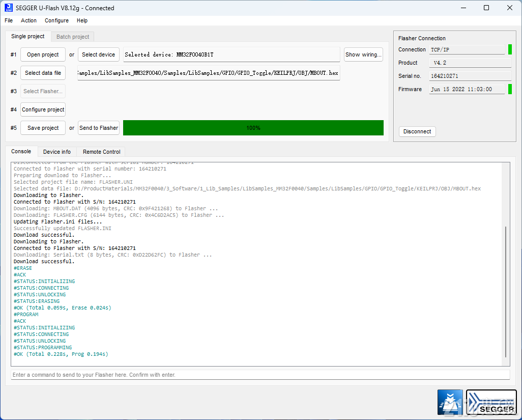Click the '#PROGRAM' console line
This screenshot has width=522, height=420.
[26, 315]
